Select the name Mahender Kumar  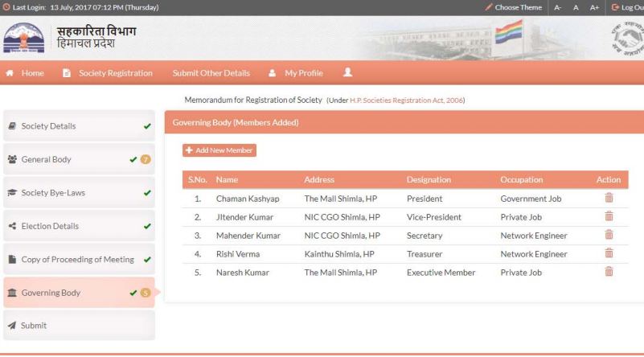[248, 236]
